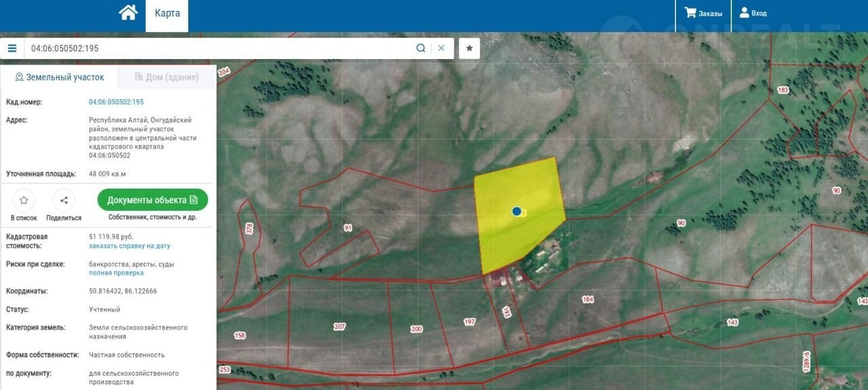The image size is (868, 390).
Task: Click the Вход login link
Action: coord(753,13)
